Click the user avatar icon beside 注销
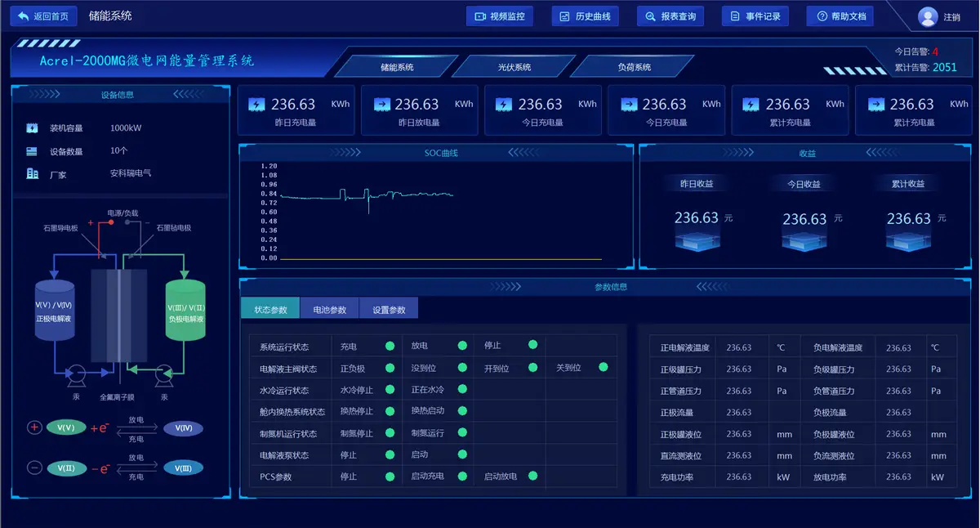Image resolution: width=980 pixels, height=528 pixels. 927,16
